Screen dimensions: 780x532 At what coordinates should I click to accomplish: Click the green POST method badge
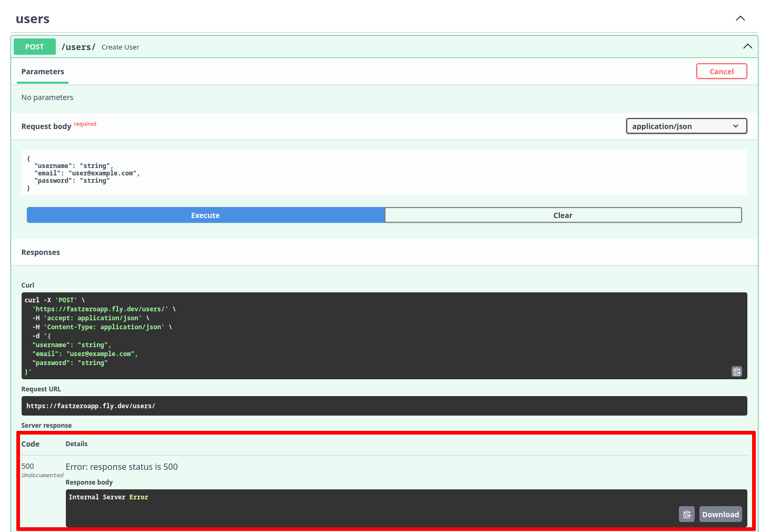(35, 47)
